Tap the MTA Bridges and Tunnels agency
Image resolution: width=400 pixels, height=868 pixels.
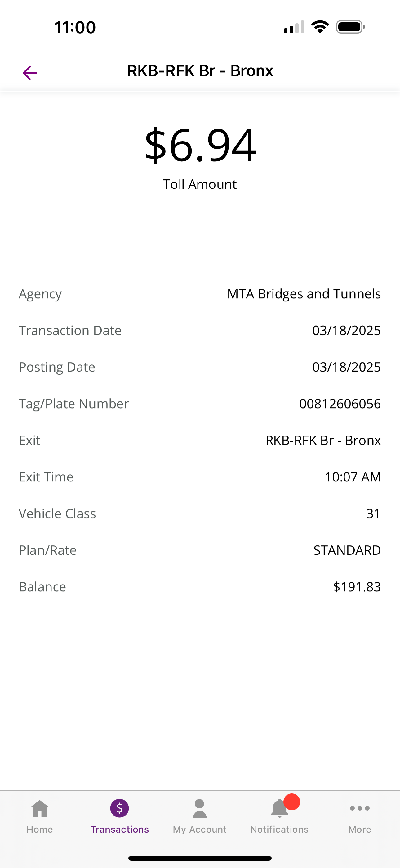(x=304, y=294)
